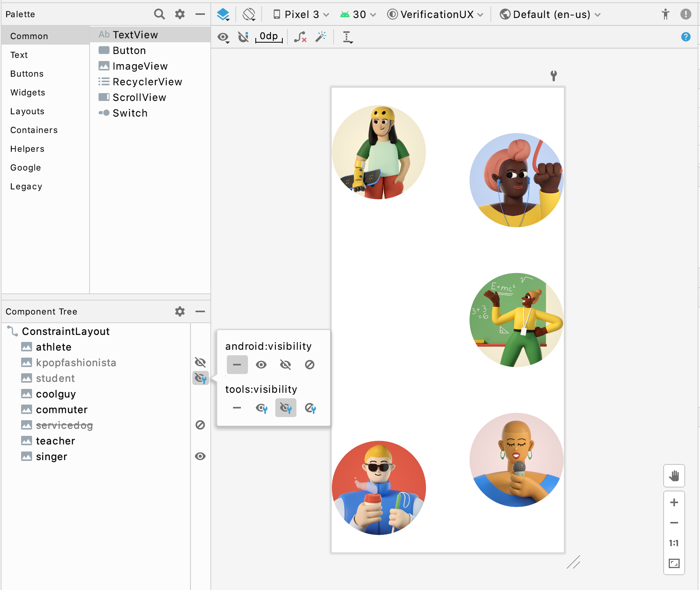Viewport: 700px width, 590px height.
Task: Open the design surface layers selector
Action: pyautogui.click(x=223, y=14)
